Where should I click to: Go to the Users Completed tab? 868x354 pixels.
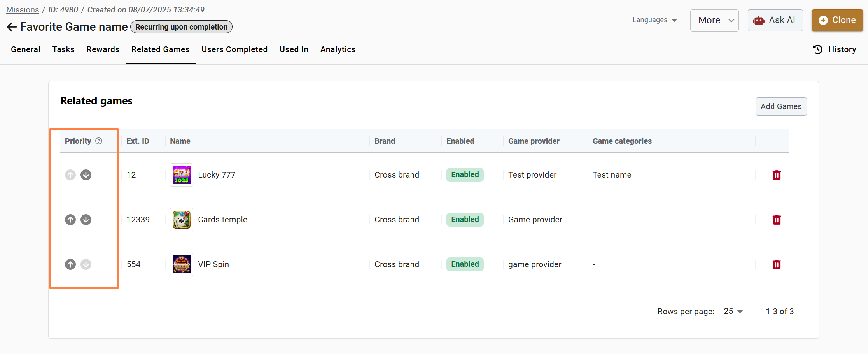(x=234, y=49)
